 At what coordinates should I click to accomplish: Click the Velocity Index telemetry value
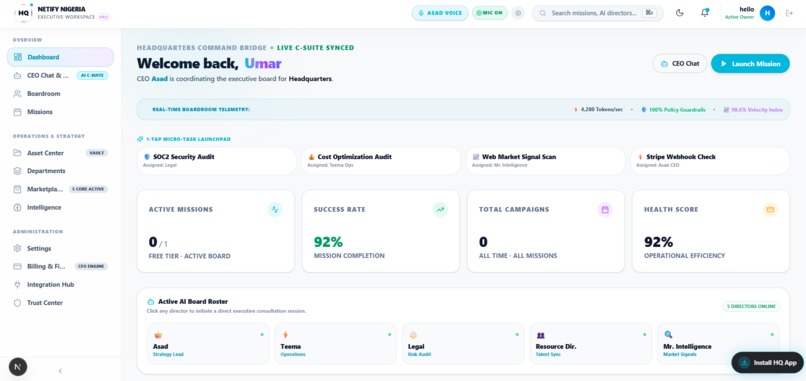[753, 110]
